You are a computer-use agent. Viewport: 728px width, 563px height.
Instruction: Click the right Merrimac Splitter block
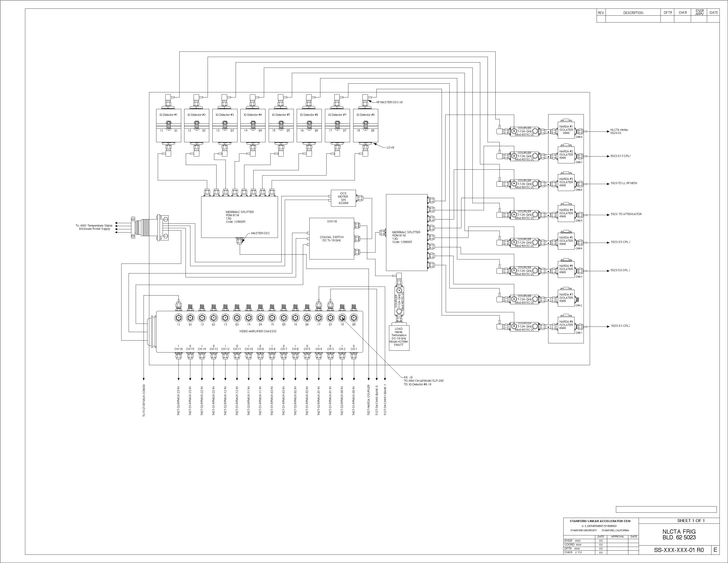(x=406, y=233)
